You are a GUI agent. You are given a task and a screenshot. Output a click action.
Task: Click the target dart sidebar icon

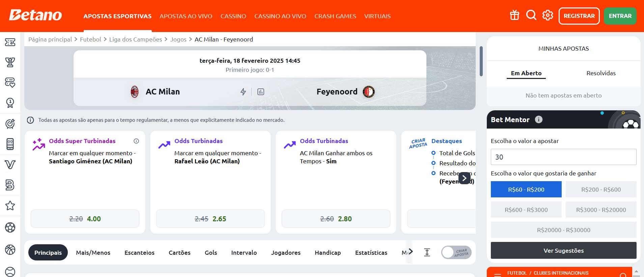[10, 124]
